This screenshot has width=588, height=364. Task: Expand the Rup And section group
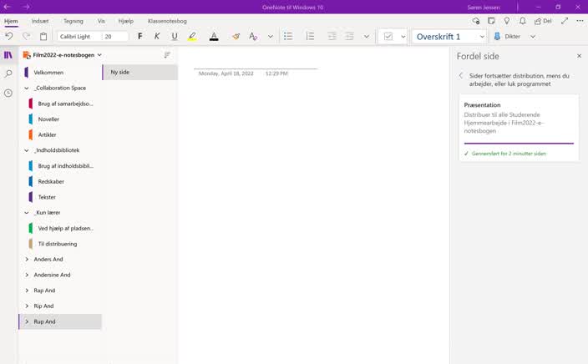[x=27, y=321]
